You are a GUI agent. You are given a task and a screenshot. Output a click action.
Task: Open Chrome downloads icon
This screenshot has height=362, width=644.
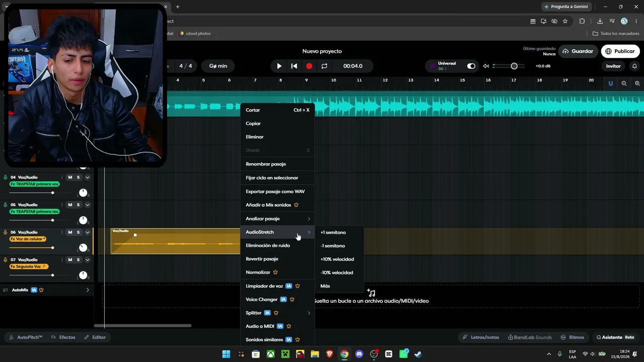coord(600,21)
